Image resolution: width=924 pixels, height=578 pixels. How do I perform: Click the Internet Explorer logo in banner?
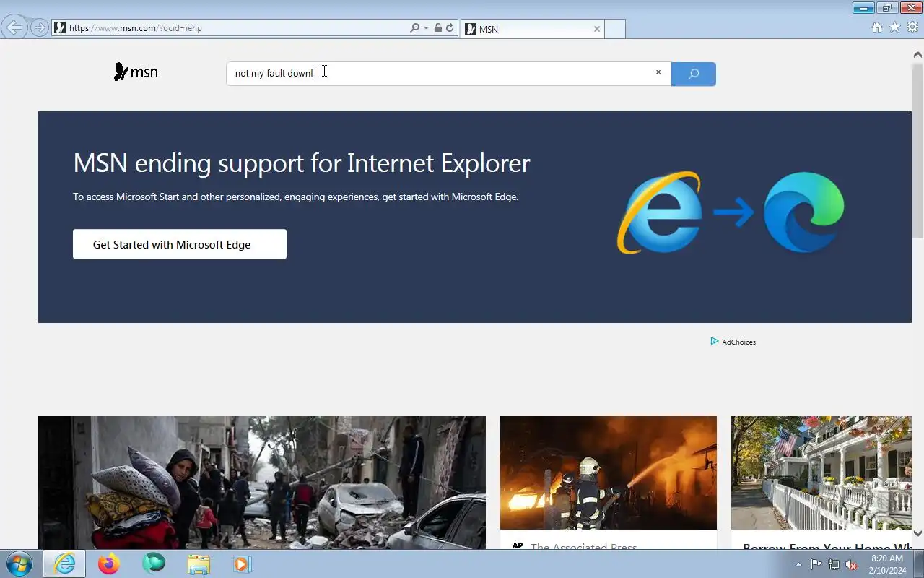(659, 212)
